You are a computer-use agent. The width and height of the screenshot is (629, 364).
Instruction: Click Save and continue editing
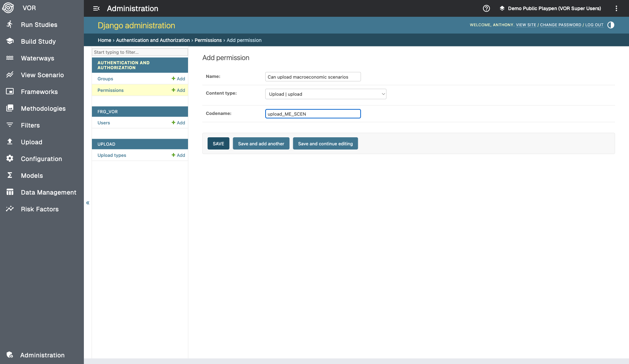(x=325, y=144)
